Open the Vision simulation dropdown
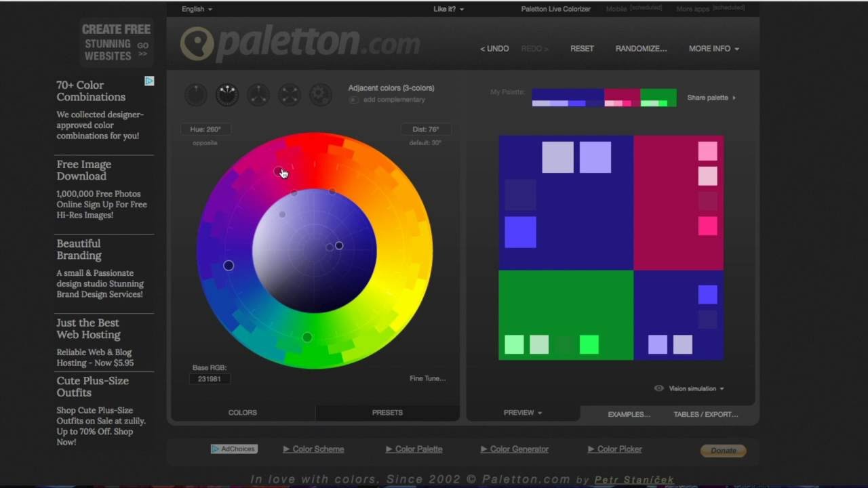 [696, 388]
